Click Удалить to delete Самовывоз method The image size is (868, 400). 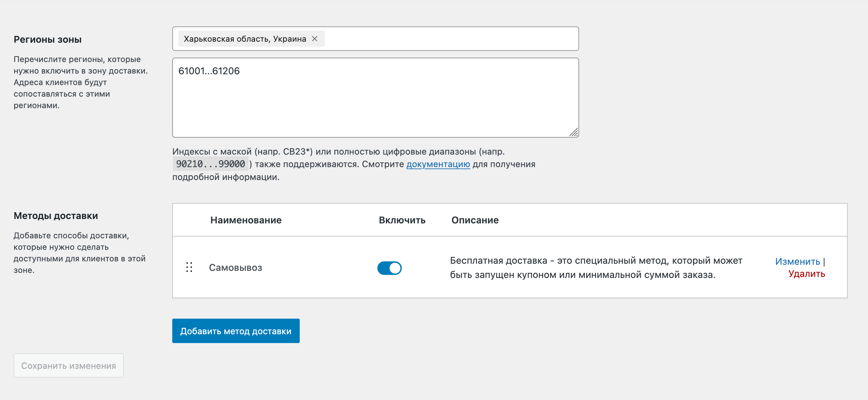[x=806, y=274]
